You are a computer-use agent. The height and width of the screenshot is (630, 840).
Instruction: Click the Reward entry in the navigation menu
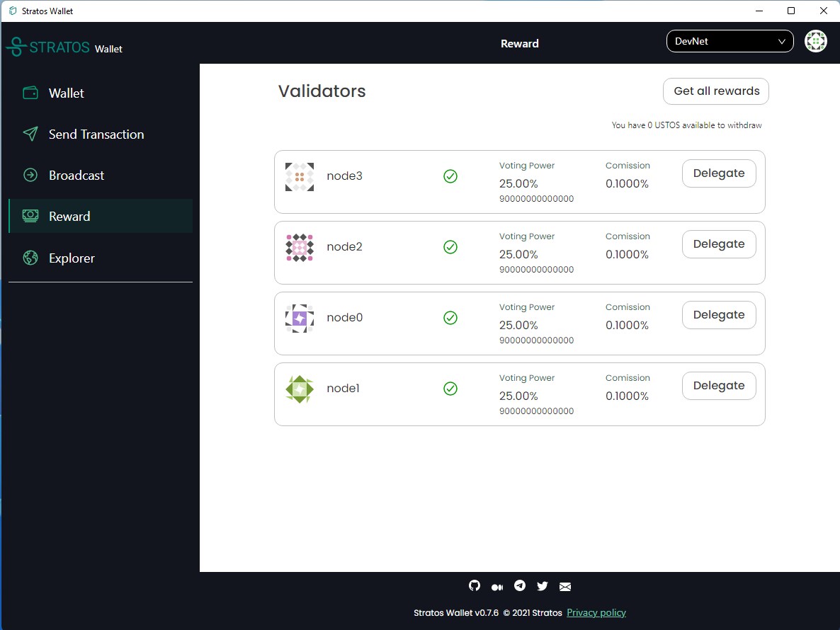[x=69, y=216]
